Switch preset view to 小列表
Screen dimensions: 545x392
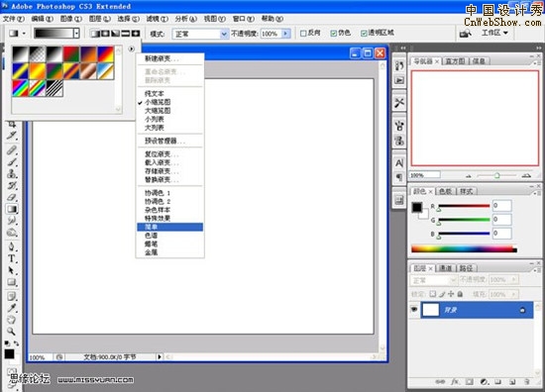(x=155, y=119)
